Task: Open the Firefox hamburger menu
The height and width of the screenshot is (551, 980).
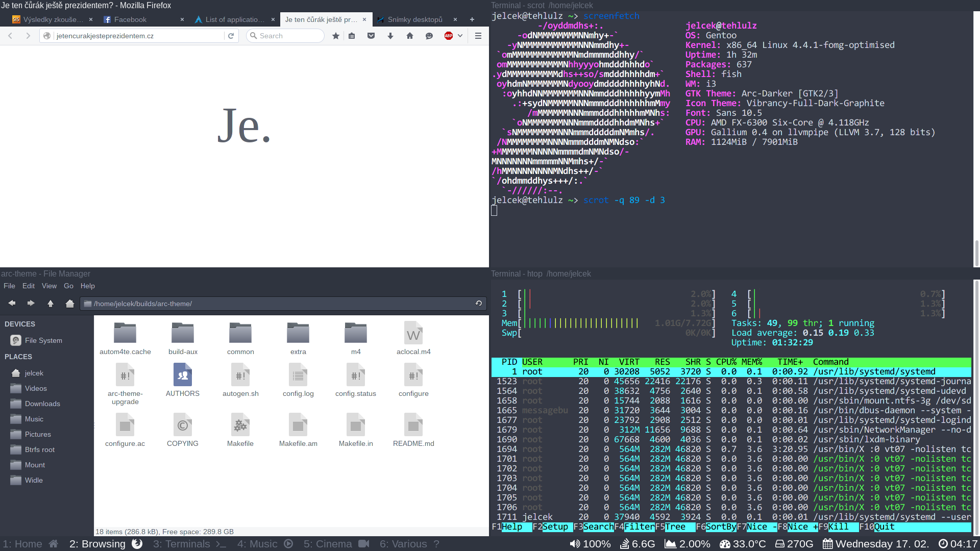Action: [x=478, y=36]
